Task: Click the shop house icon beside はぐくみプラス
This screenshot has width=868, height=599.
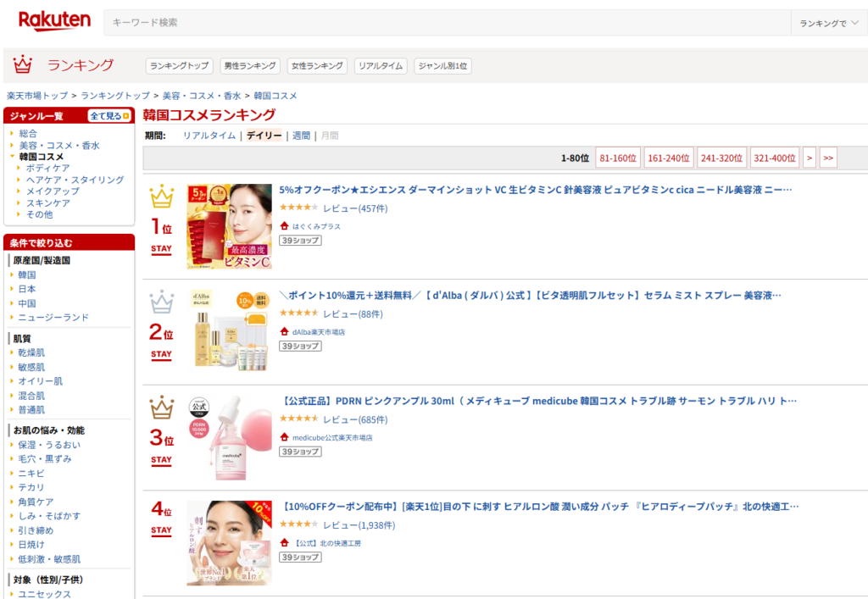Action: point(285,226)
